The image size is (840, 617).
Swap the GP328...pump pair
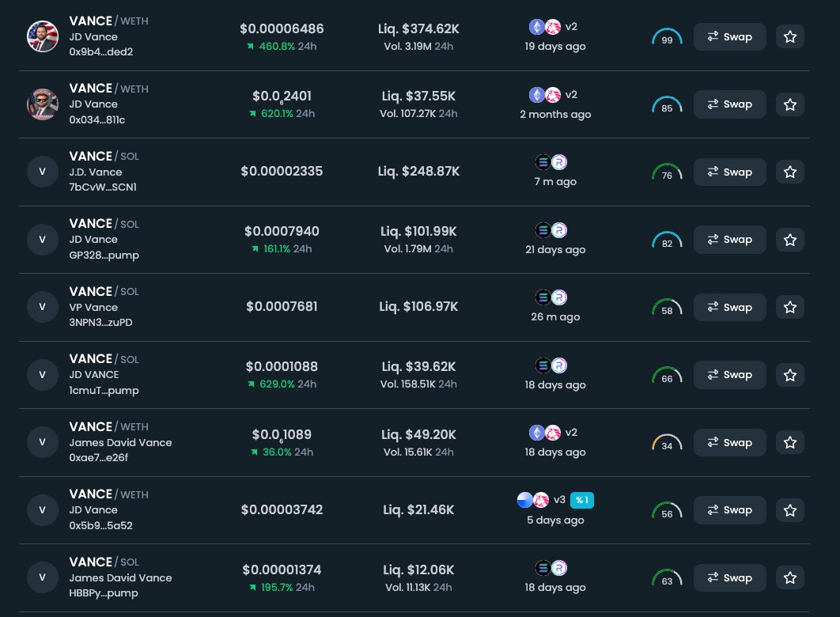pyautogui.click(x=729, y=240)
